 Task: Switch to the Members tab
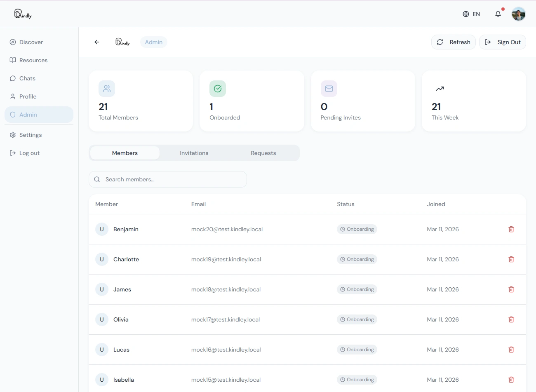click(x=125, y=153)
